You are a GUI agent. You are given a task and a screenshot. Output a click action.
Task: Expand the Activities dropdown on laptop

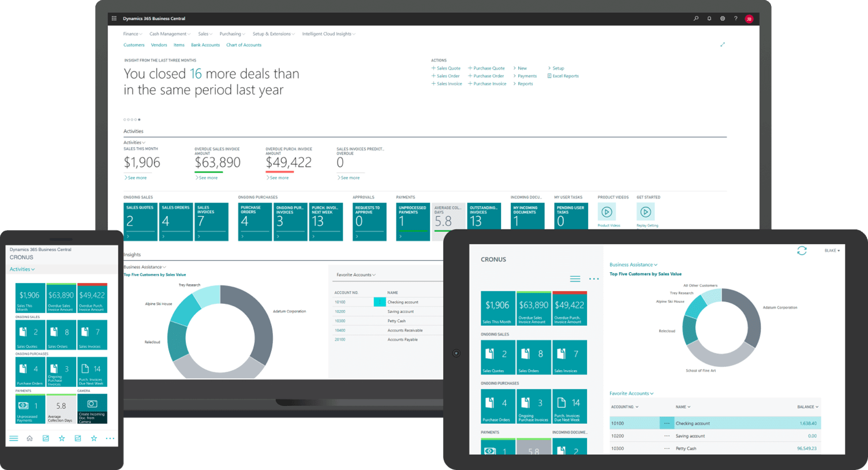coord(134,142)
